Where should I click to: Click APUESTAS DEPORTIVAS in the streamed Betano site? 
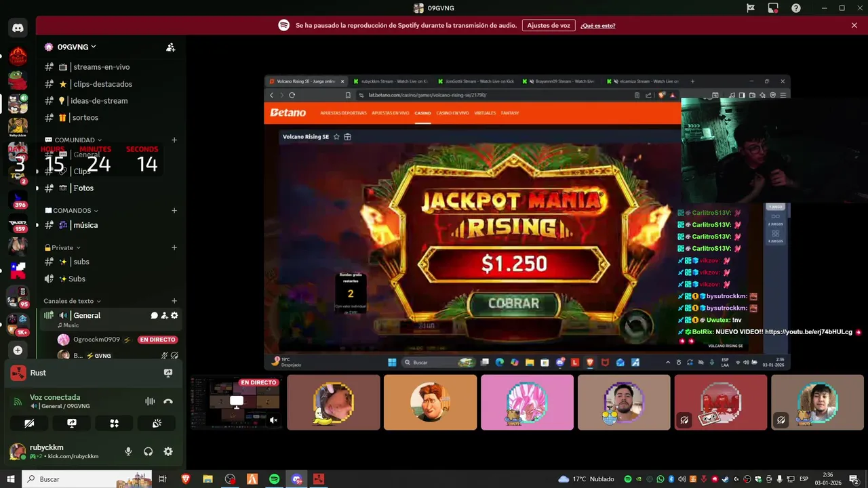343,113
